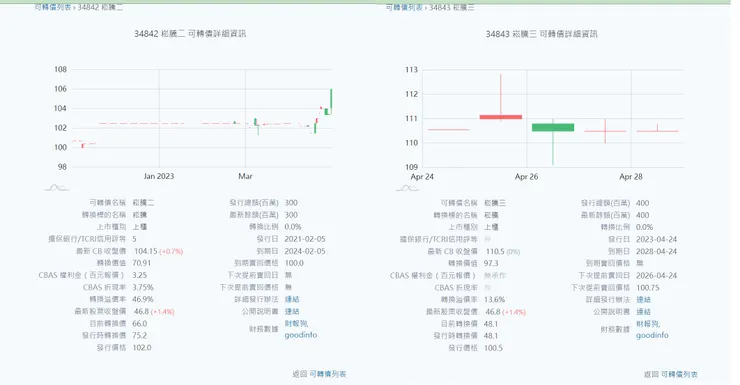Select Apr 26 axis label

(526, 176)
